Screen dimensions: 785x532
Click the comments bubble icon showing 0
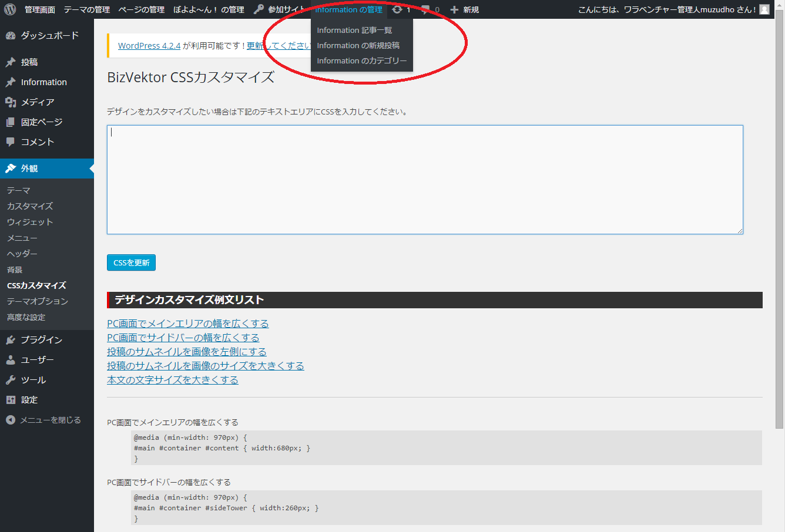430,9
